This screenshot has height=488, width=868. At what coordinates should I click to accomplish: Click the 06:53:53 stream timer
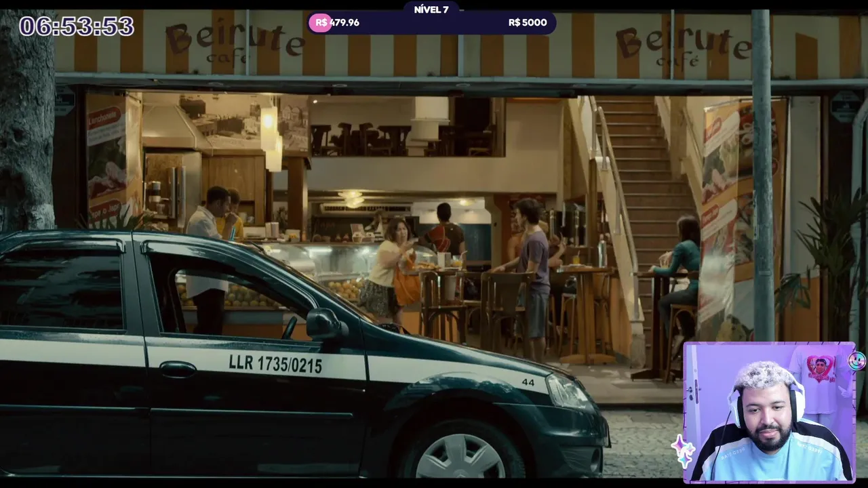pyautogui.click(x=77, y=26)
